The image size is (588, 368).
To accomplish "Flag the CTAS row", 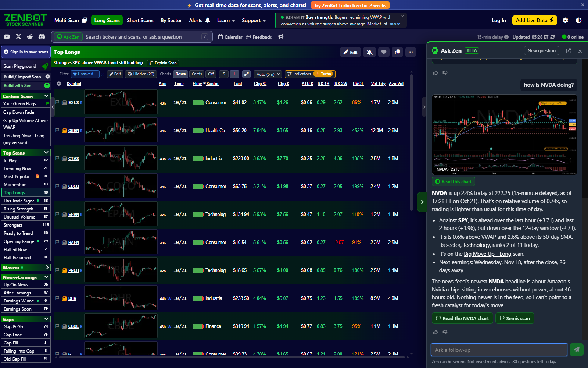I will point(57,158).
